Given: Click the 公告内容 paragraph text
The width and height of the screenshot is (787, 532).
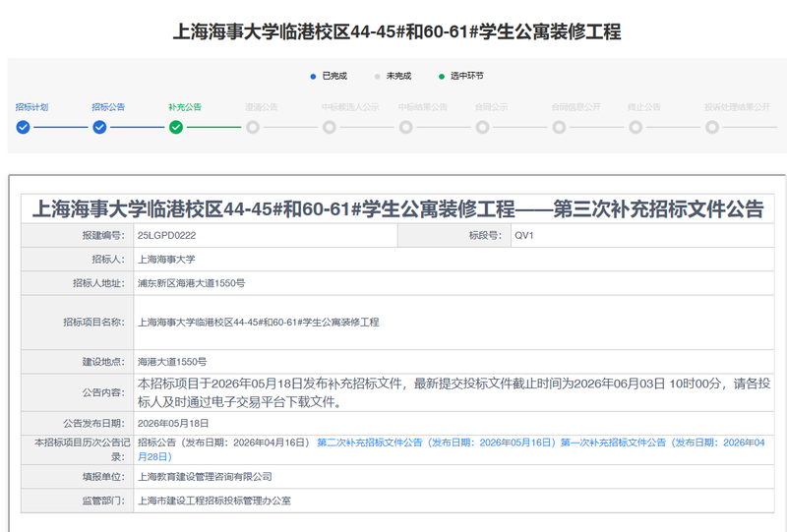Looking at the screenshot, I should [x=454, y=393].
